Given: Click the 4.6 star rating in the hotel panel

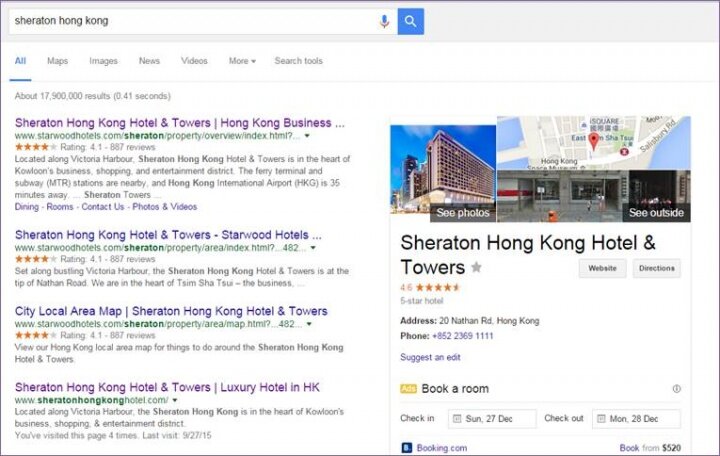Looking at the screenshot, I should coord(430,288).
